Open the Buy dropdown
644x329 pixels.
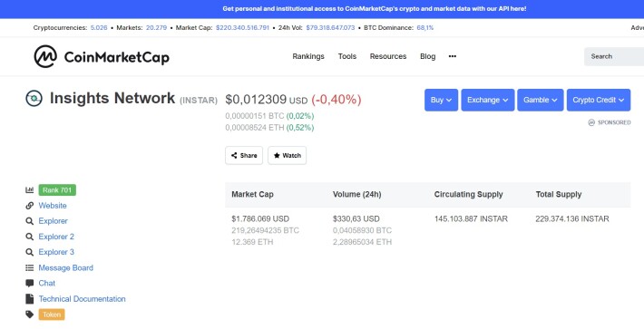(x=441, y=100)
